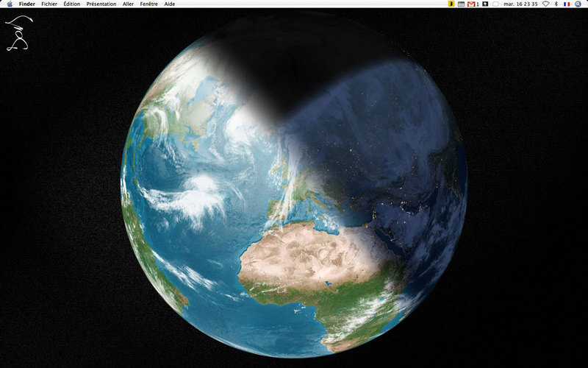Screen dimensions: 588x368
Task: Open the Édition menu
Action: [71, 4]
